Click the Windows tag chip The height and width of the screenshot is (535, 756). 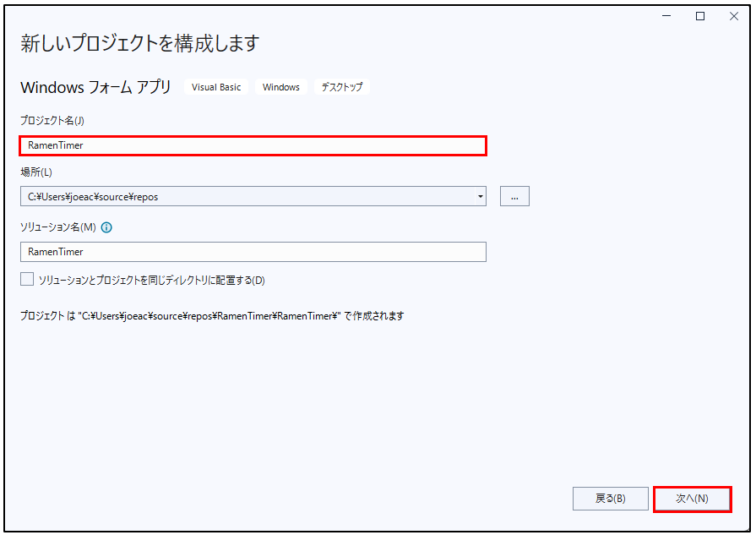click(281, 87)
